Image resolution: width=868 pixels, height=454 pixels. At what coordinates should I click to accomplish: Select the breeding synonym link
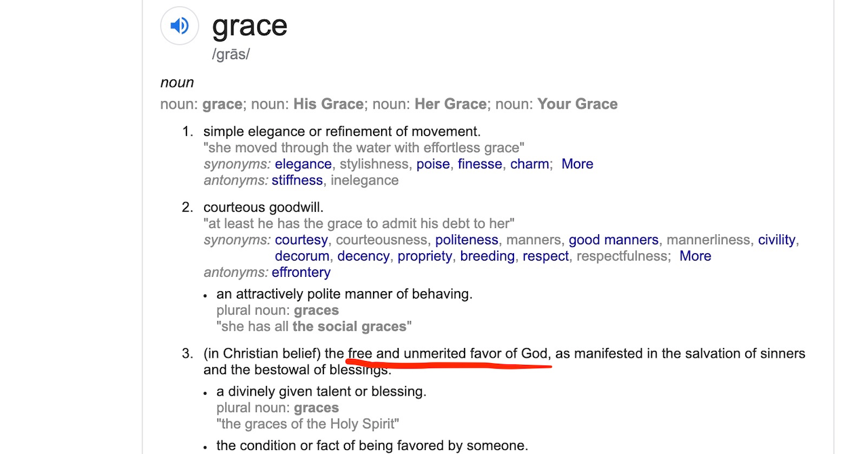pos(488,256)
